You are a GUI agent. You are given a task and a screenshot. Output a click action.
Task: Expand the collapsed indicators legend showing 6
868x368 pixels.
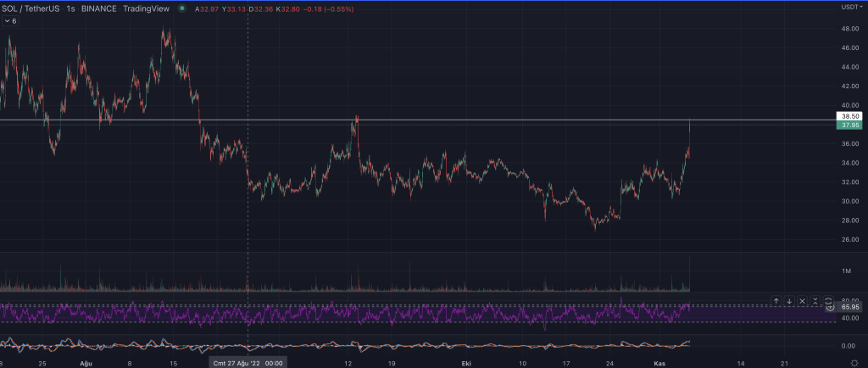[11, 20]
